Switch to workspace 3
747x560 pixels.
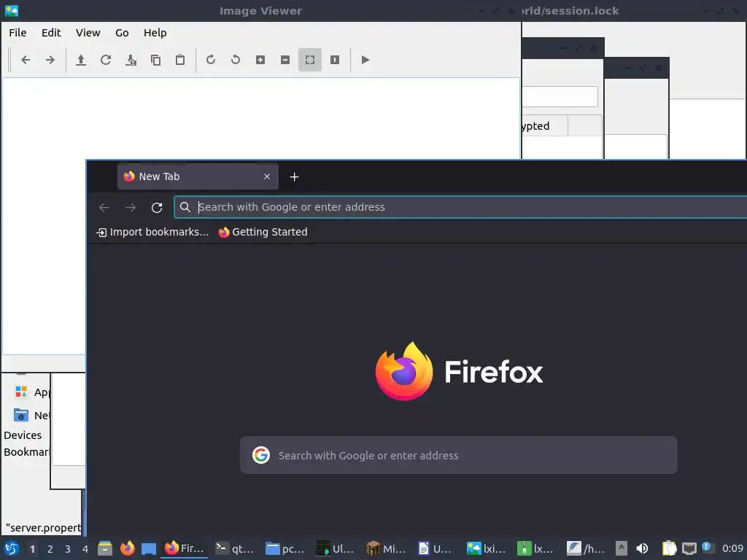click(68, 549)
